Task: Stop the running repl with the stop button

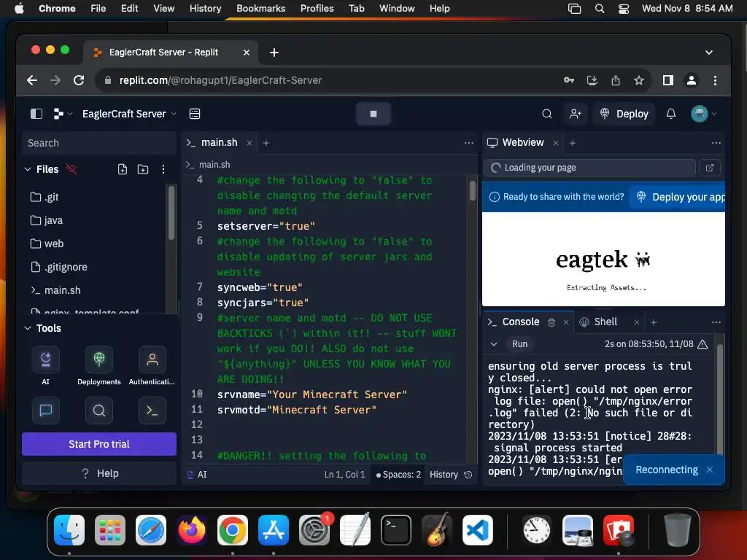Action: pos(373,114)
